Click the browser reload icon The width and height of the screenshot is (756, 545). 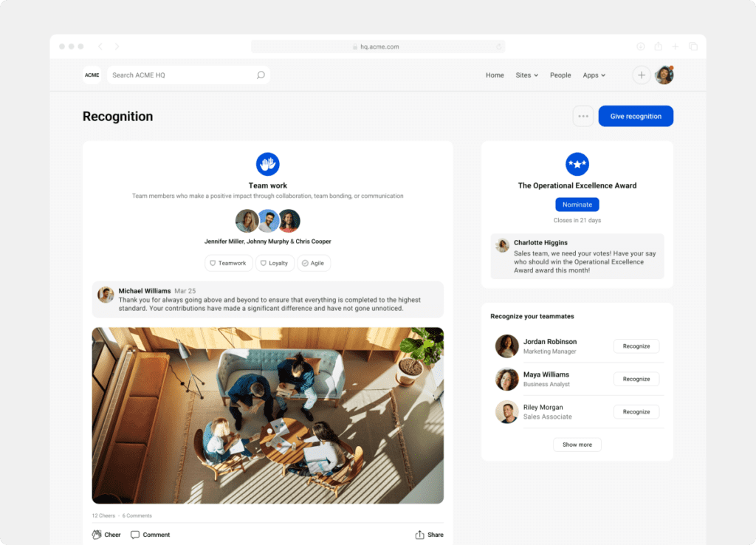coord(498,47)
